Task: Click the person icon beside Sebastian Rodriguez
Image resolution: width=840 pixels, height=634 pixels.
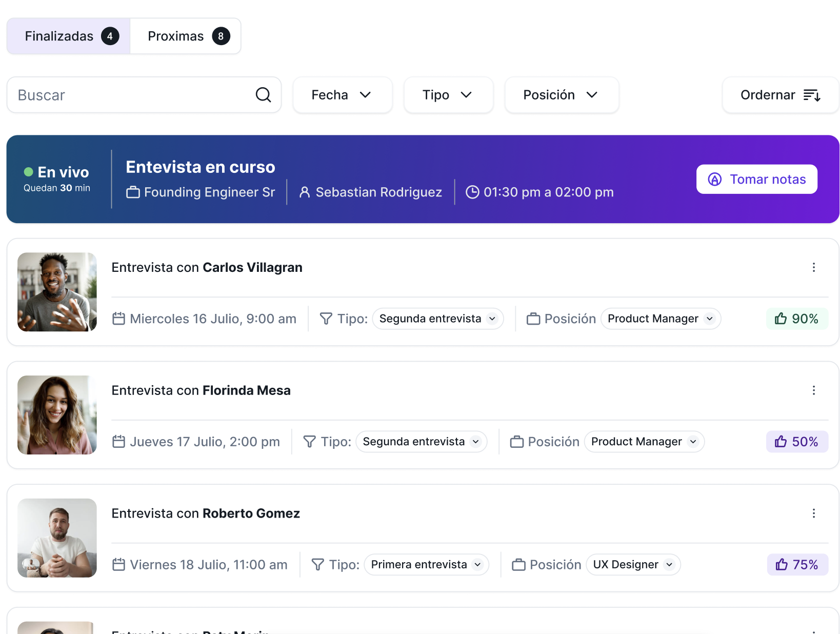Action: 305,192
